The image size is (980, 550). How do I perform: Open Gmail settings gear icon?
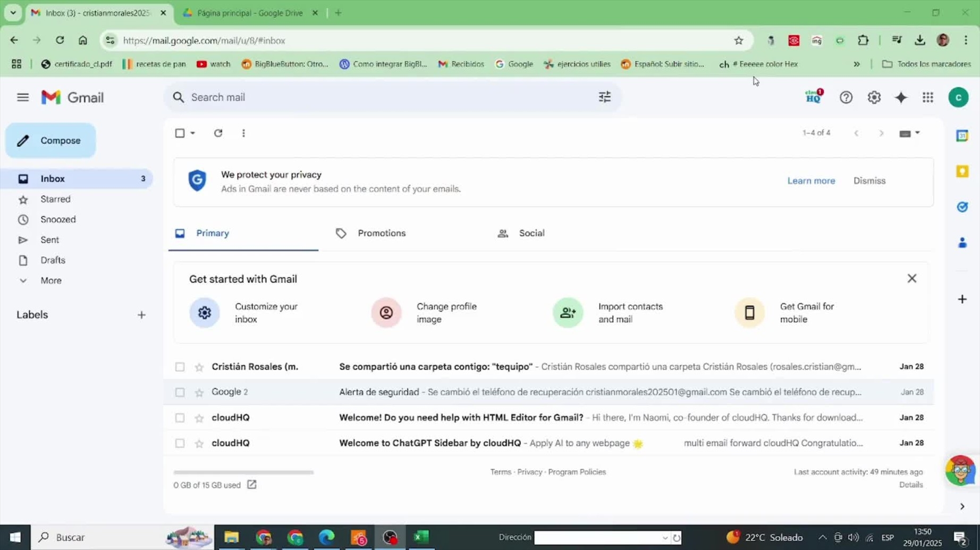pos(874,97)
